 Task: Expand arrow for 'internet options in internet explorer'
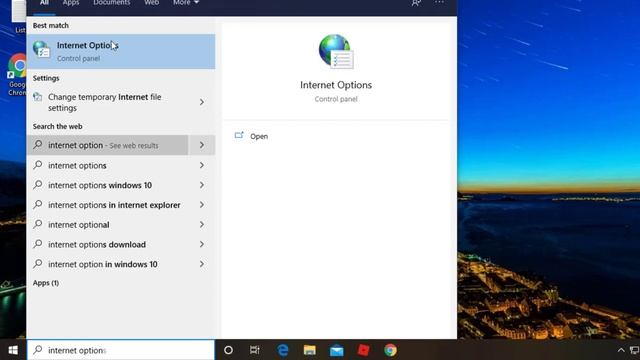(x=202, y=204)
